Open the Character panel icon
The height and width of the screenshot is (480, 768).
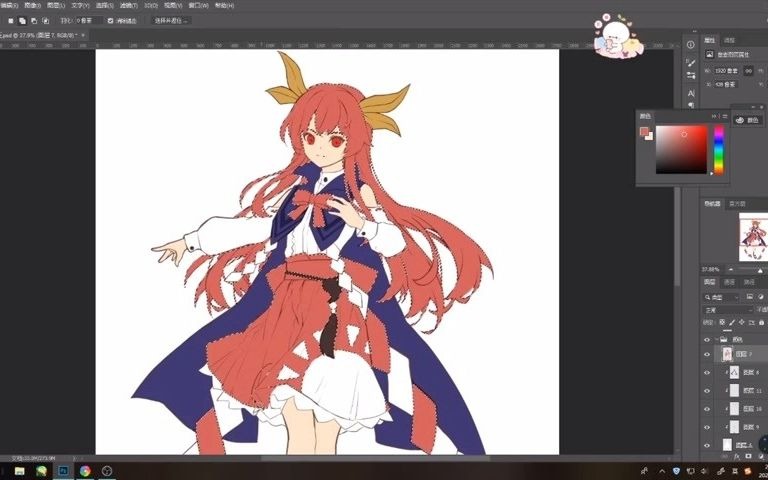(x=691, y=93)
